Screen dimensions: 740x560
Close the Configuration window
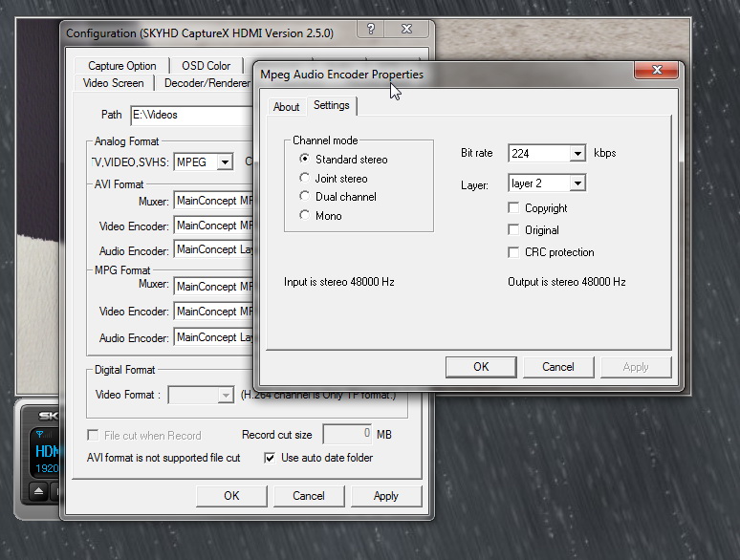409,32
